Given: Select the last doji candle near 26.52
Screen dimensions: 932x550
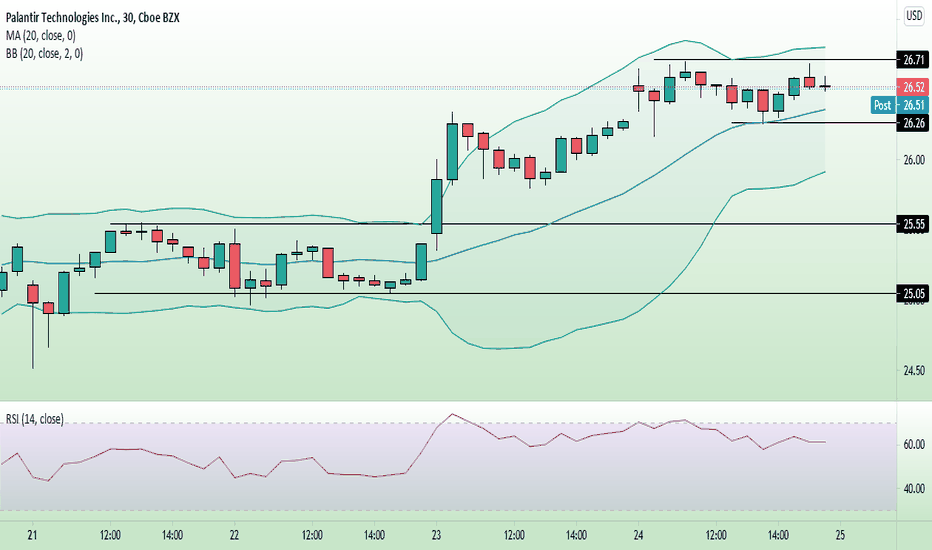Looking at the screenshot, I should pyautogui.click(x=825, y=86).
